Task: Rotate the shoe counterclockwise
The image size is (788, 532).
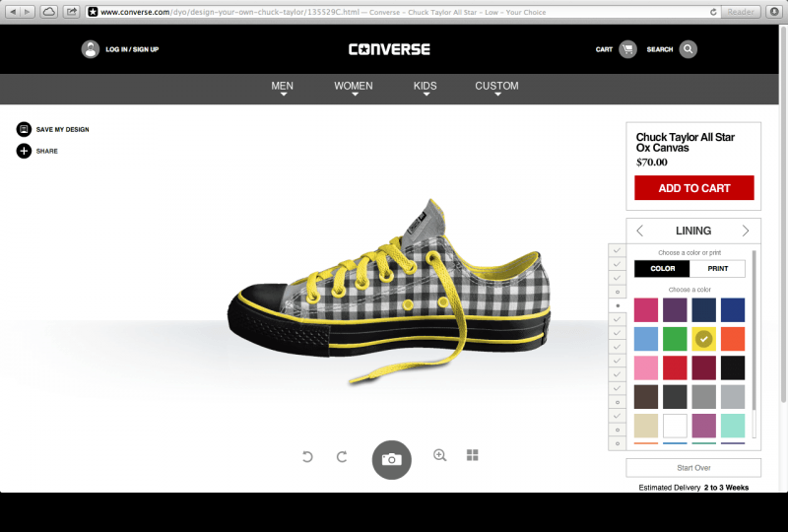Action: (x=307, y=456)
